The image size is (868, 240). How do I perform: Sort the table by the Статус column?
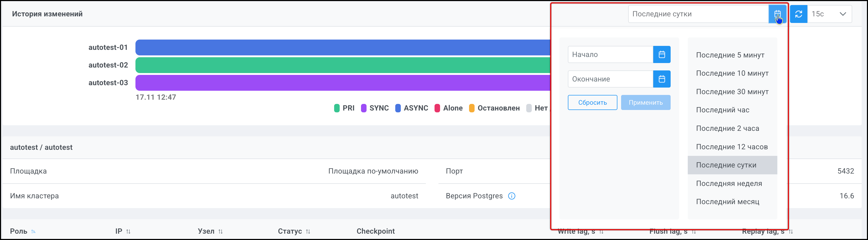point(308,232)
